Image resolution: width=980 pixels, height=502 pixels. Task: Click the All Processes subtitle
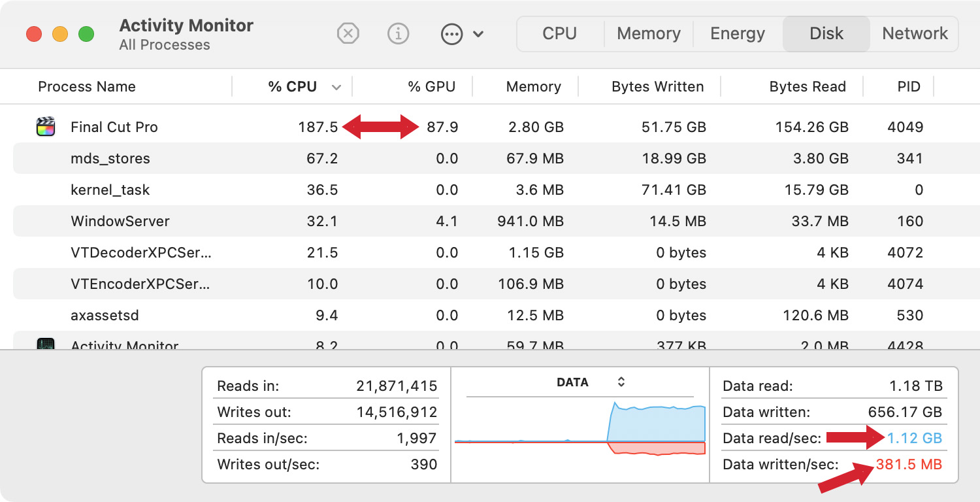165,45
